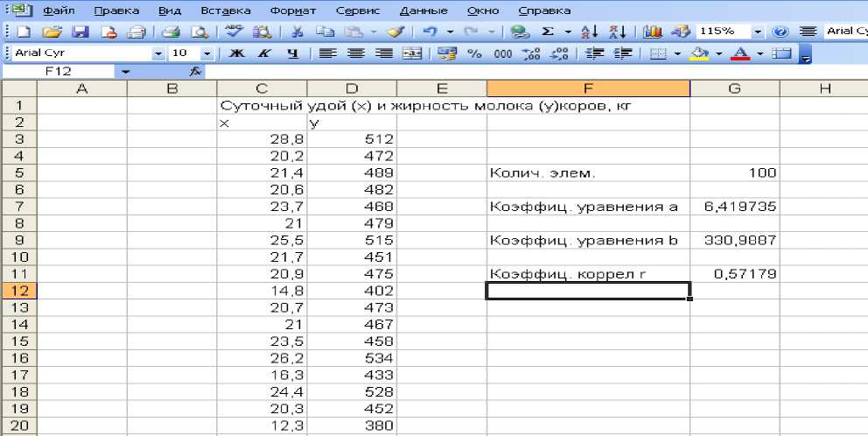Open the Файл menu
The image size is (868, 436).
click(x=59, y=11)
